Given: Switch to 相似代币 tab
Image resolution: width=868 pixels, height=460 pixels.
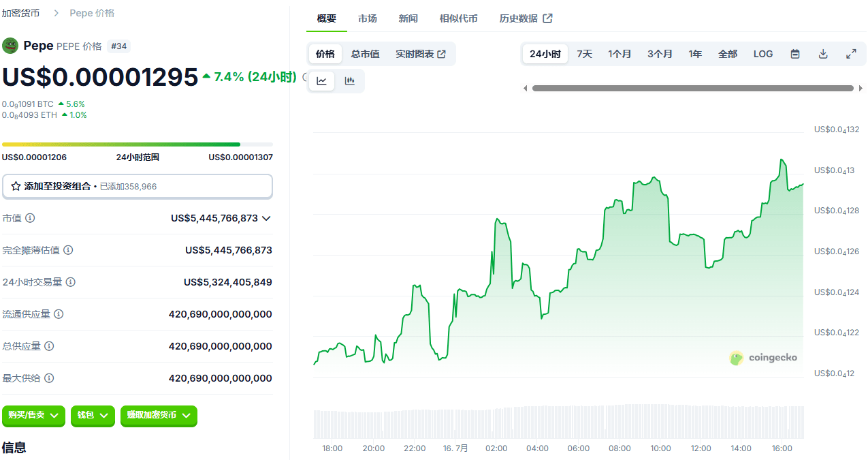Looking at the screenshot, I should point(459,18).
